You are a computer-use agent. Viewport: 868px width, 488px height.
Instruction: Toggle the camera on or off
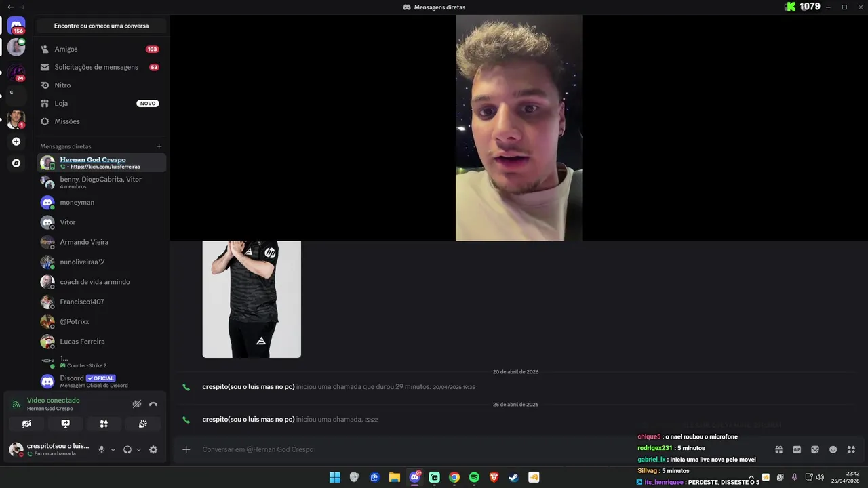(26, 424)
